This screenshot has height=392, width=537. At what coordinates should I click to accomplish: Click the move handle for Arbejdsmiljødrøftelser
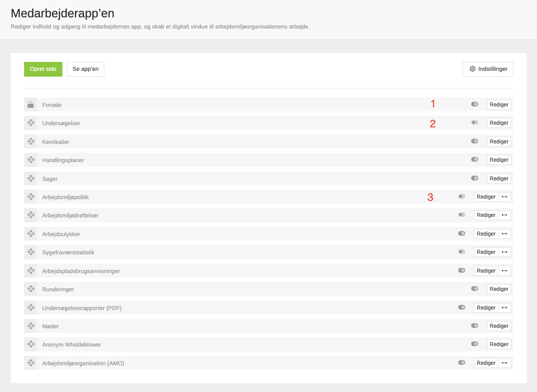(31, 215)
